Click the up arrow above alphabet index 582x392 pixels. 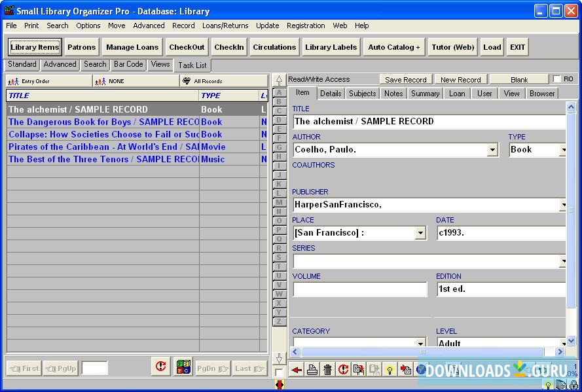click(x=280, y=80)
